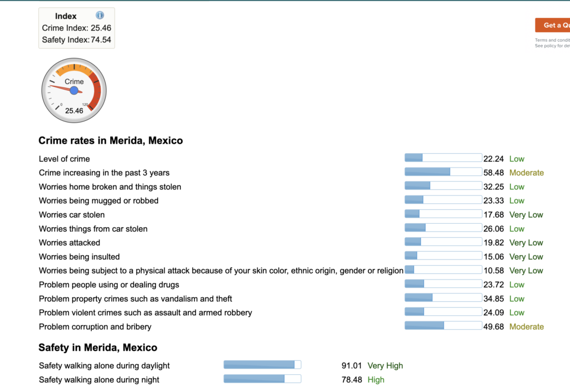Click the 25.46 value under the gauge
Viewport: 570px width, 392px height.
pyautogui.click(x=73, y=111)
